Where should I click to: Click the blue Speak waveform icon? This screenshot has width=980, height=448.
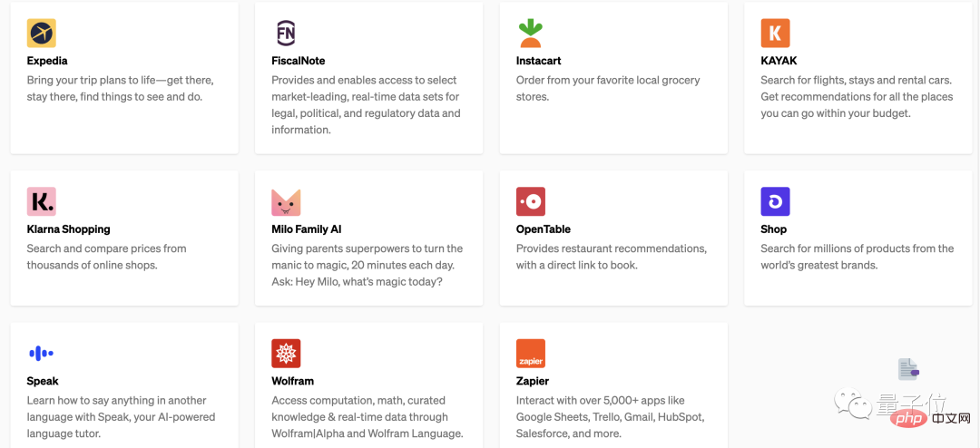41,353
